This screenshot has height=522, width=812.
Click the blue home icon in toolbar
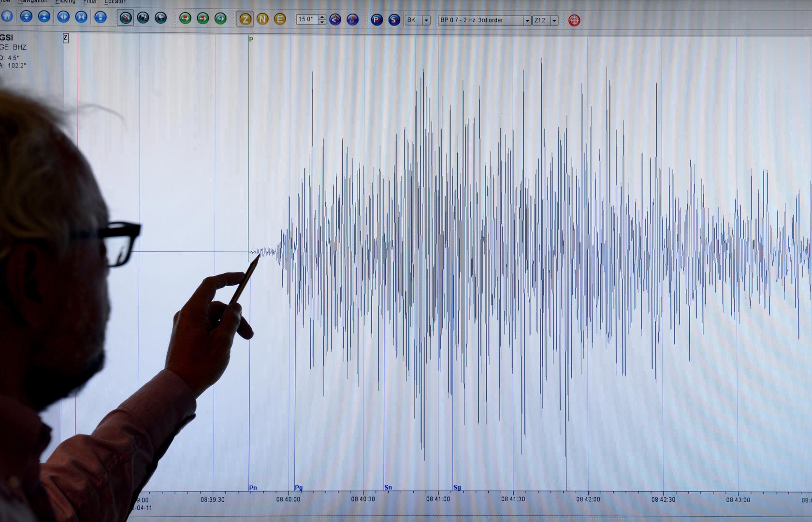click(x=7, y=16)
